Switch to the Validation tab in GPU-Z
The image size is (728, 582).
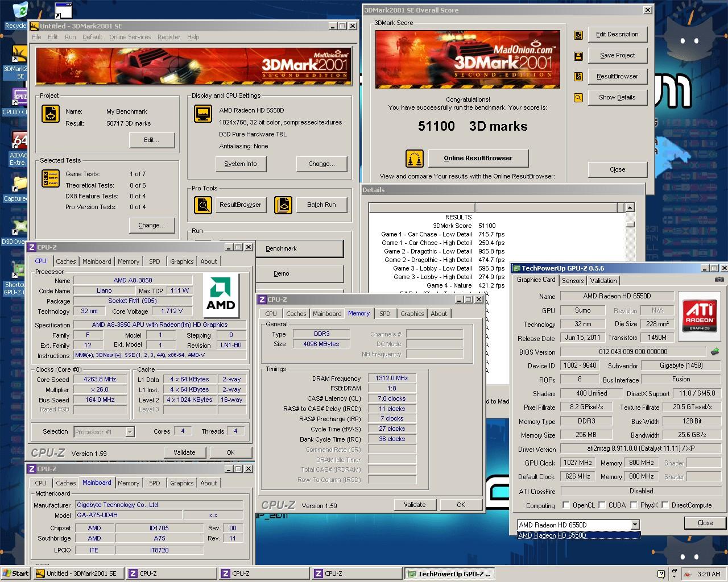click(603, 280)
